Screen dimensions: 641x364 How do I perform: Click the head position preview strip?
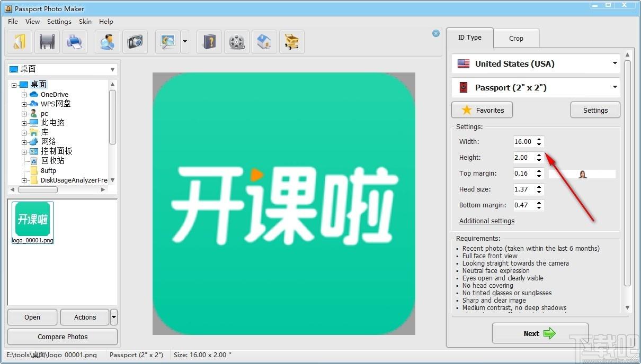click(x=582, y=174)
